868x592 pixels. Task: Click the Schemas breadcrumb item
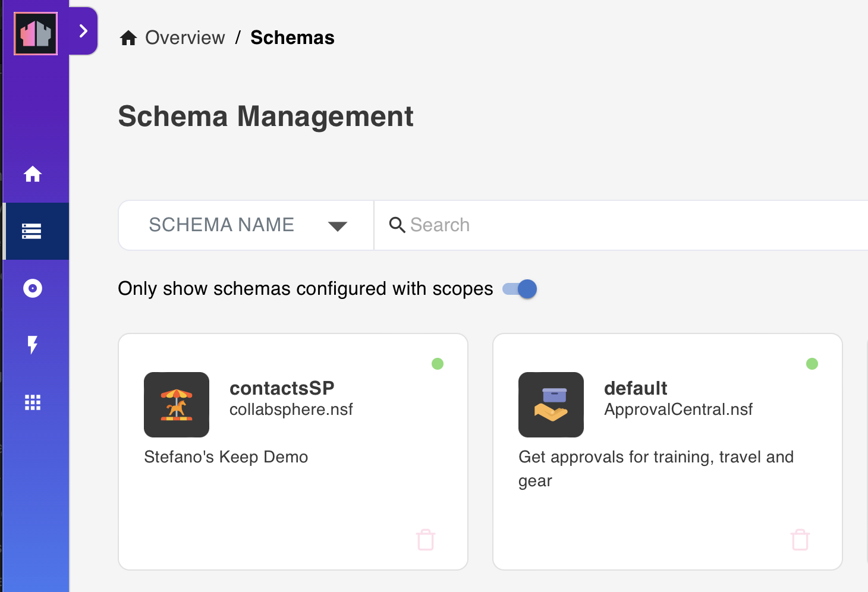(x=293, y=37)
